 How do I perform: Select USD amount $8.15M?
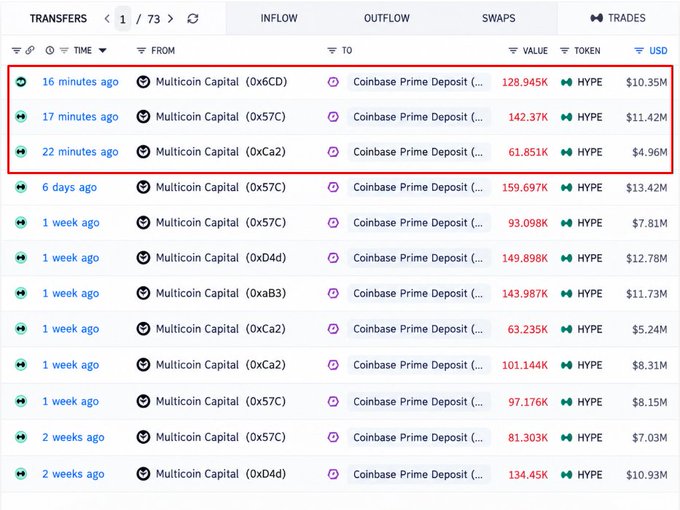click(x=650, y=402)
